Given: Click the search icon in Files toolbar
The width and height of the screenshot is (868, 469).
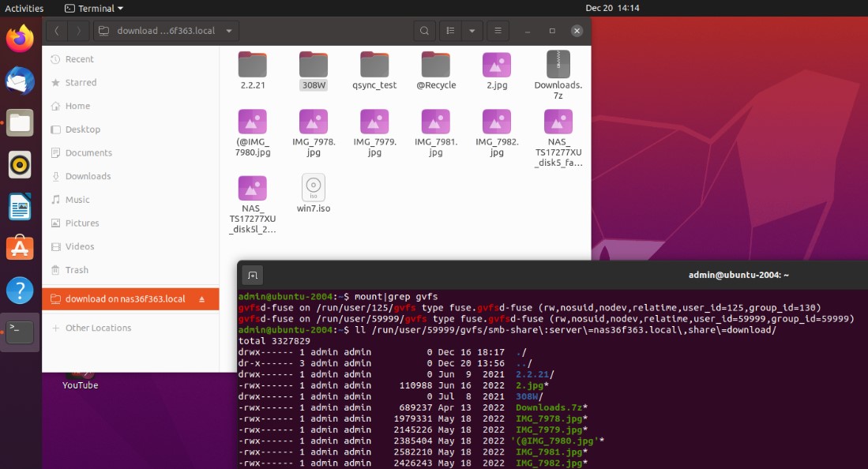Looking at the screenshot, I should coord(425,31).
